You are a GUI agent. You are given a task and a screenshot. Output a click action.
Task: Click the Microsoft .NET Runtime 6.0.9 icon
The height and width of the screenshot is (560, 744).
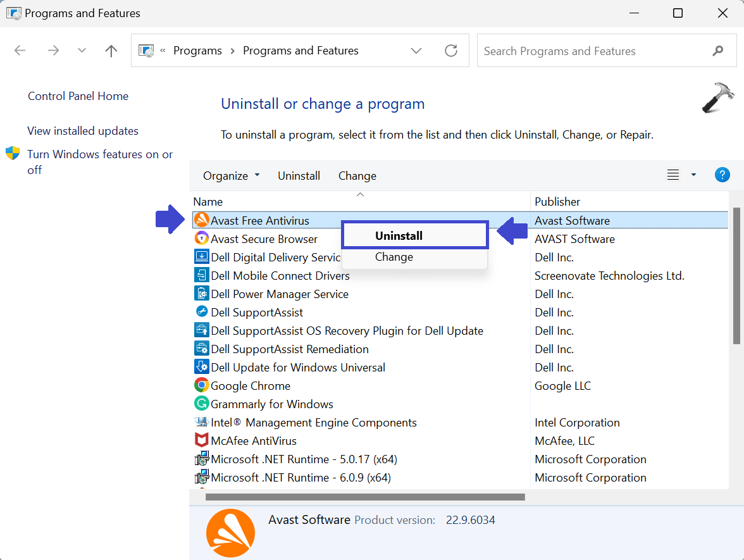tap(202, 477)
